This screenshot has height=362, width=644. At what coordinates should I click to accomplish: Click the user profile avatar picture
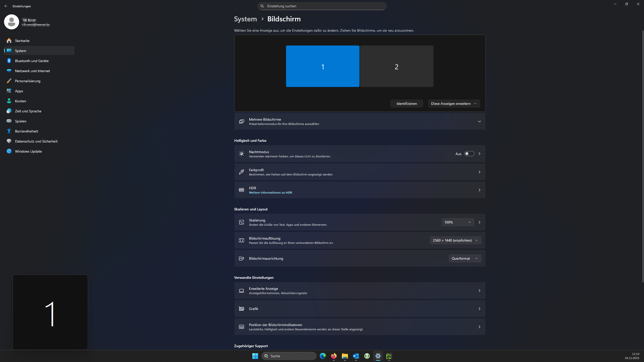point(12,22)
